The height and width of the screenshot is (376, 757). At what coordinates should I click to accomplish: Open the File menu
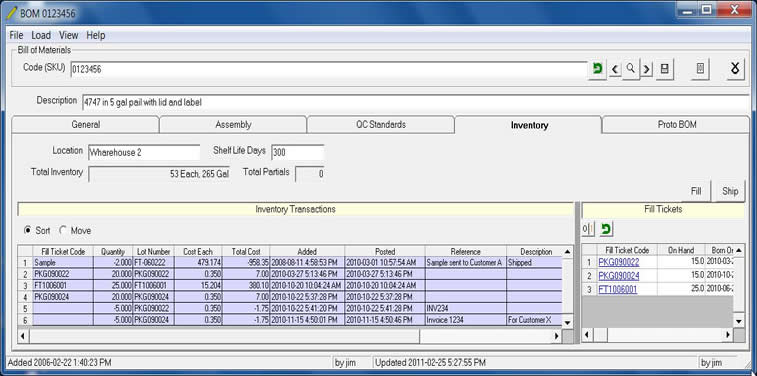click(16, 35)
